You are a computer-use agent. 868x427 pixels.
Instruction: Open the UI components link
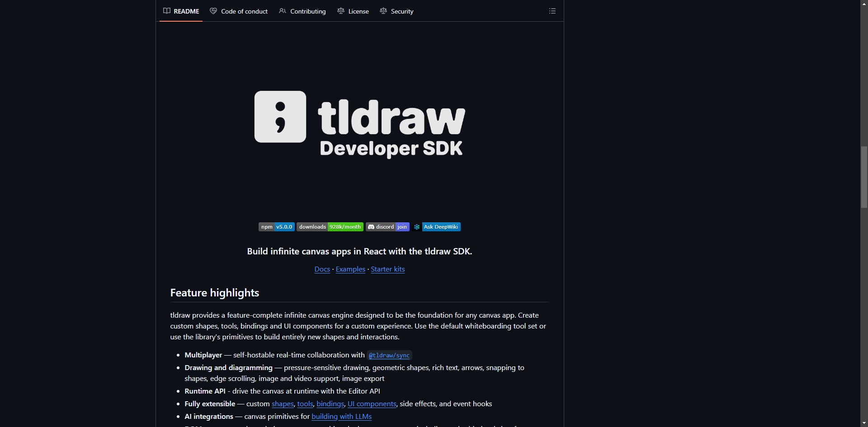(372, 404)
